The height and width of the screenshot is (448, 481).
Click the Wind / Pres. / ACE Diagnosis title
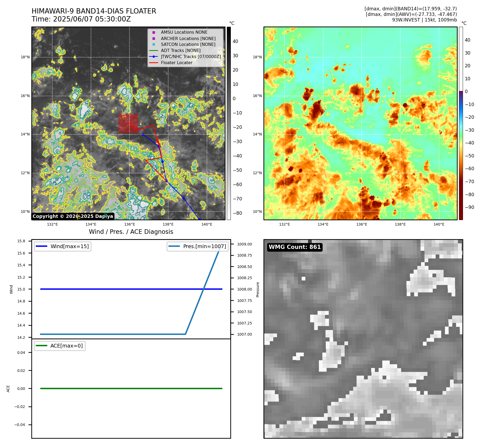click(x=131, y=232)
